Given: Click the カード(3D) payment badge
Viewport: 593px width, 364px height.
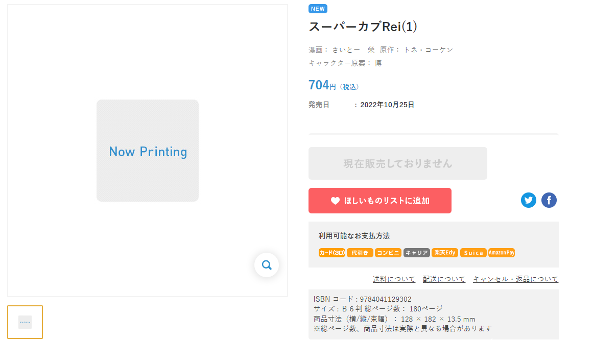Looking at the screenshot, I should pos(332,253).
